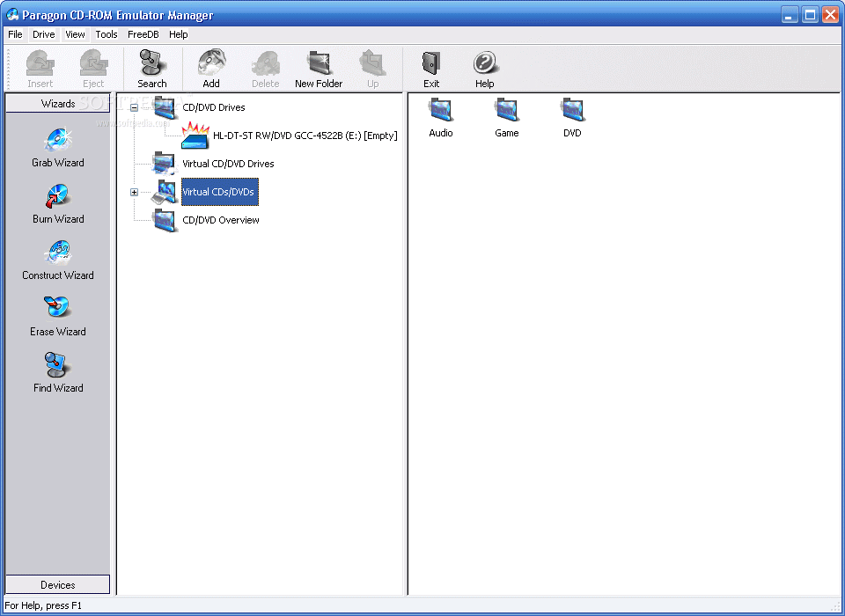Launch the Construct Wizard
845x616 pixels.
coord(58,253)
